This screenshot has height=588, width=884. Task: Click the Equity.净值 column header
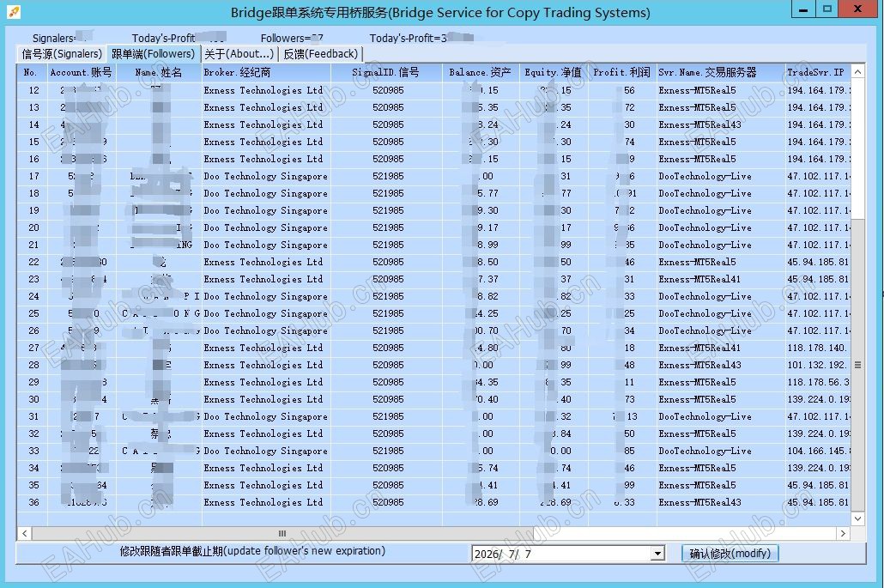[553, 72]
